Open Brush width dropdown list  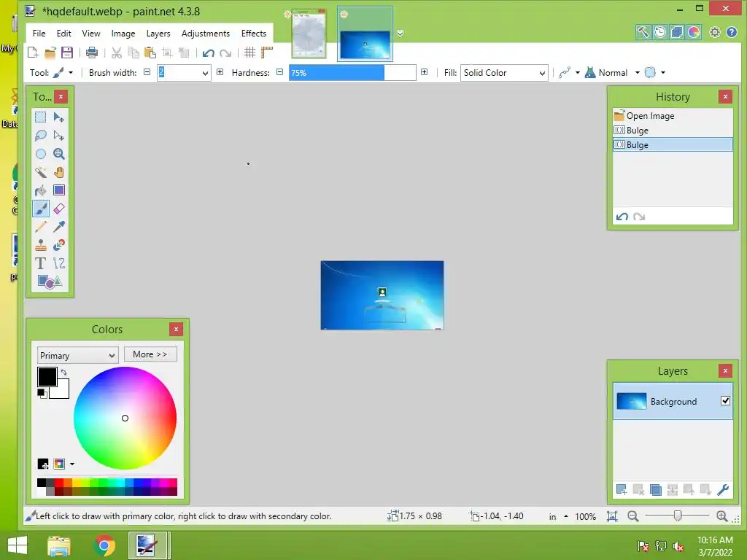205,73
